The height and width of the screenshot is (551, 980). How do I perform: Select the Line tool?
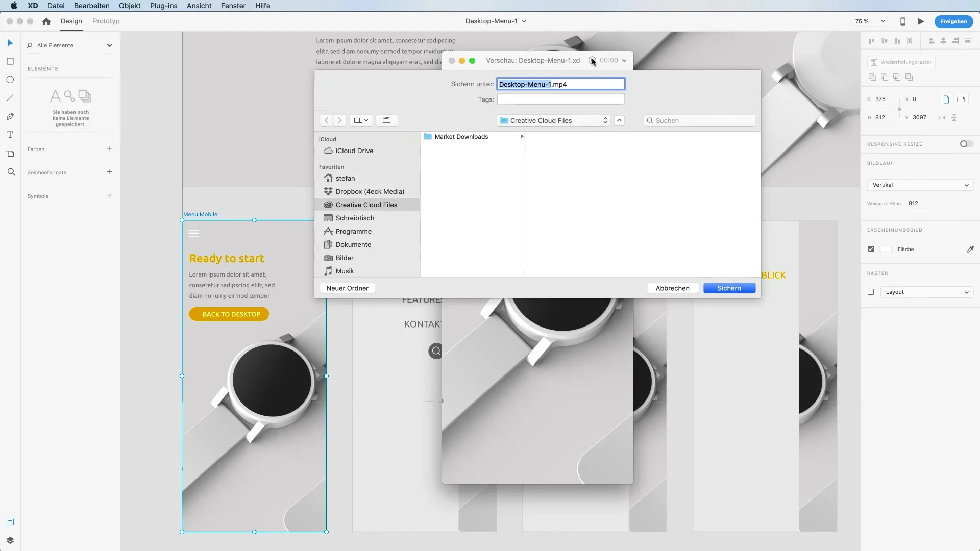10,98
